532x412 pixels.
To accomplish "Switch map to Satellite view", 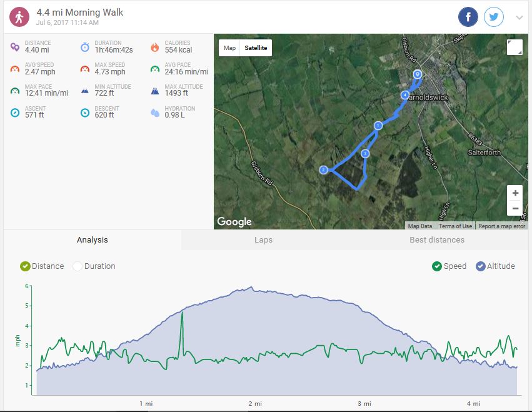I will point(256,48).
